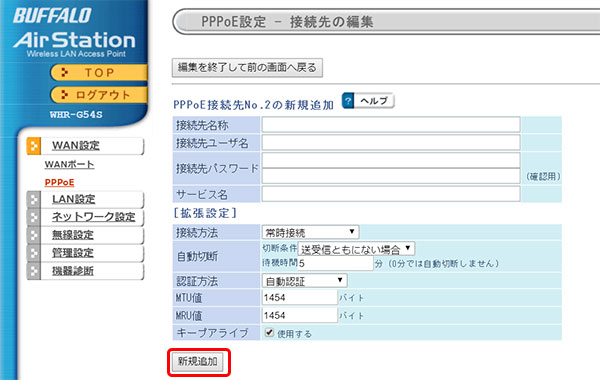Screen dimensions: 600x380
Task: Click the 新規追加 button
Action: 197,362
